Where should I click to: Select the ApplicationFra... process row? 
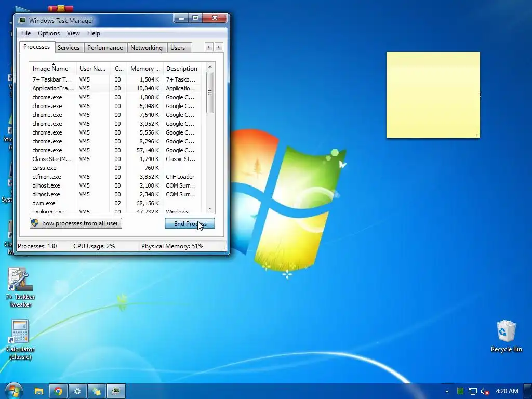click(x=115, y=88)
